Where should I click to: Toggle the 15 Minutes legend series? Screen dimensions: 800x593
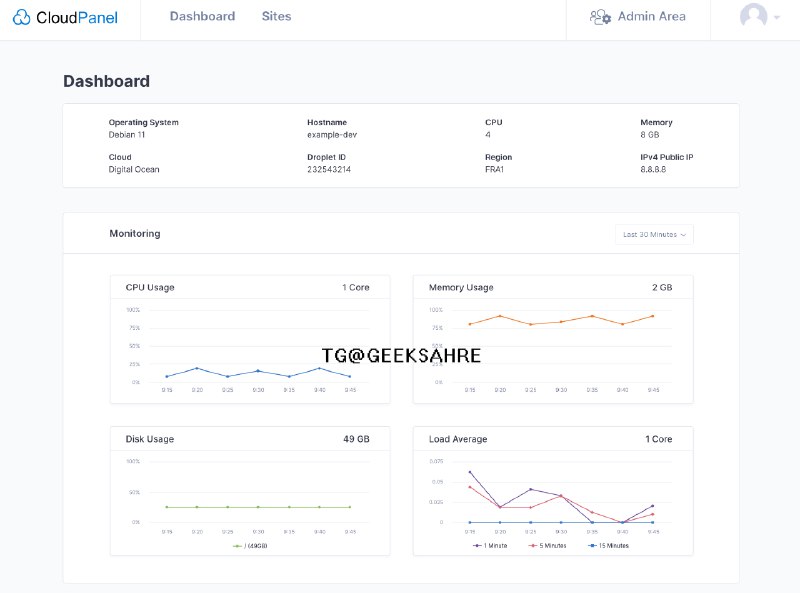(x=608, y=546)
